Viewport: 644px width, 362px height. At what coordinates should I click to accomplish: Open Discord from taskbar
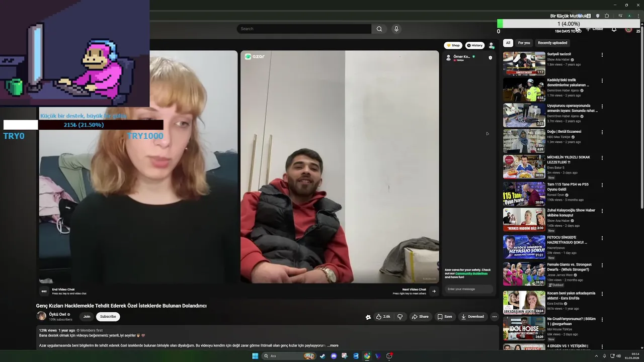click(334, 356)
